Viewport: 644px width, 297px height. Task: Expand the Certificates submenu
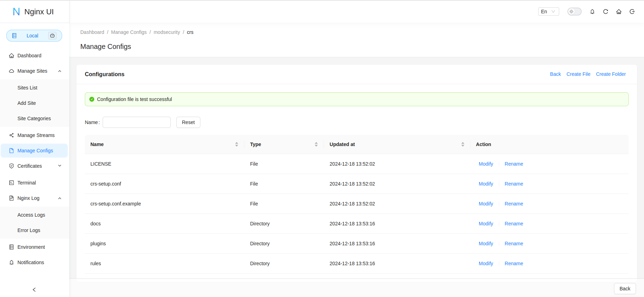[x=34, y=166]
